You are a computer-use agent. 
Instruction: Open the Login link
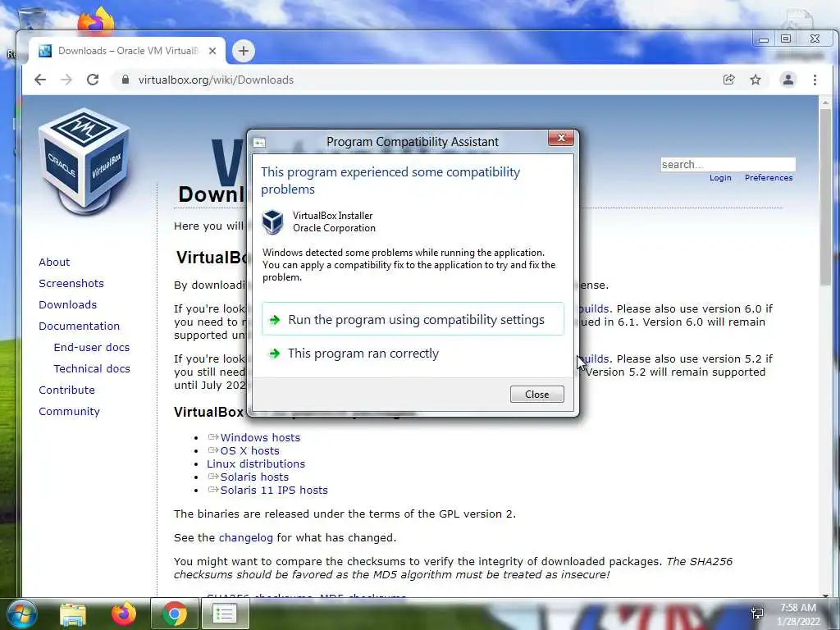(720, 177)
